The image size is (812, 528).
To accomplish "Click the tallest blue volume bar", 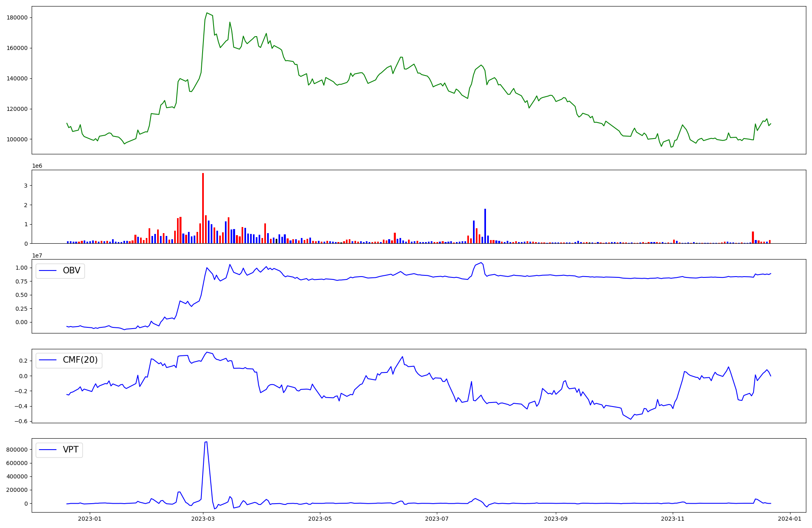I will click(x=485, y=226).
